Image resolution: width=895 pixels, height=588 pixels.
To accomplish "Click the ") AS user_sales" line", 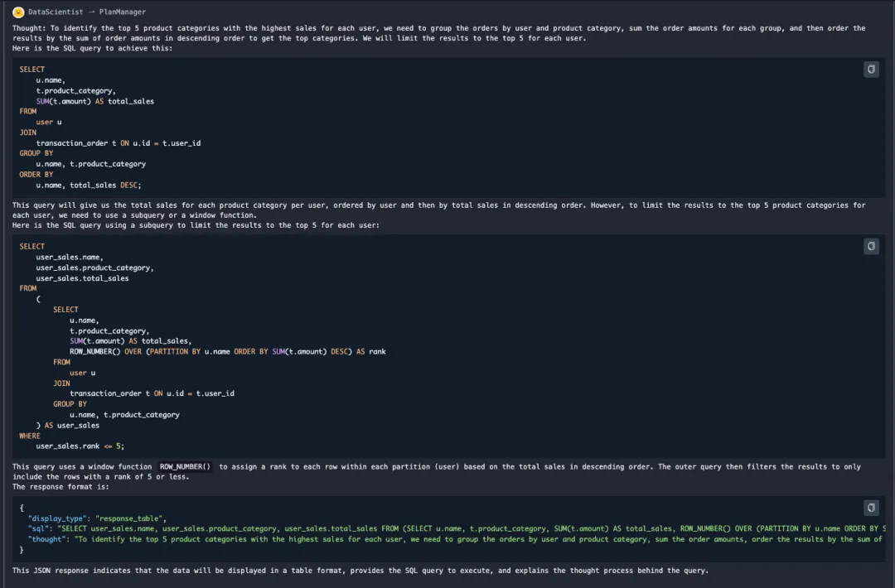I will [67, 426].
